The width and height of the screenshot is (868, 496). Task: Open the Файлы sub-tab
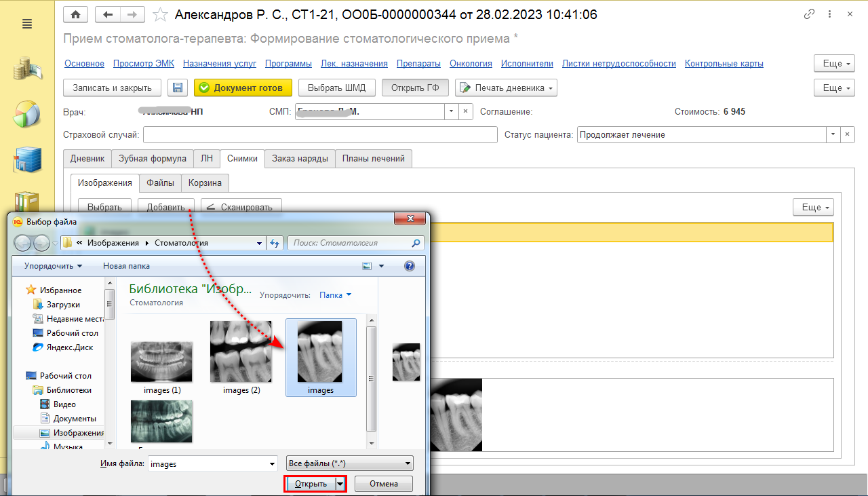(x=160, y=183)
